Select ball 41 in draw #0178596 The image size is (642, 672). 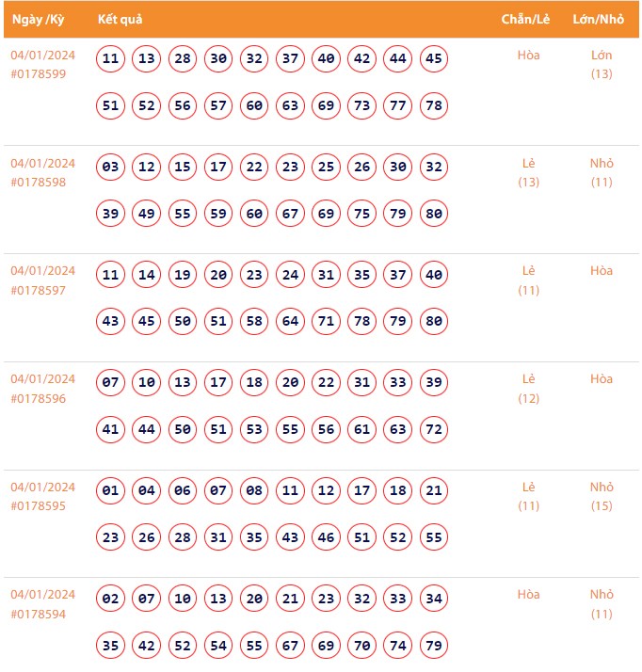point(111,429)
